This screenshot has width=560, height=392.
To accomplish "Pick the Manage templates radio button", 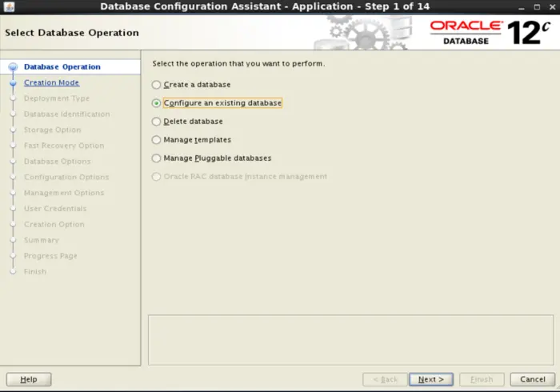I will pos(156,139).
